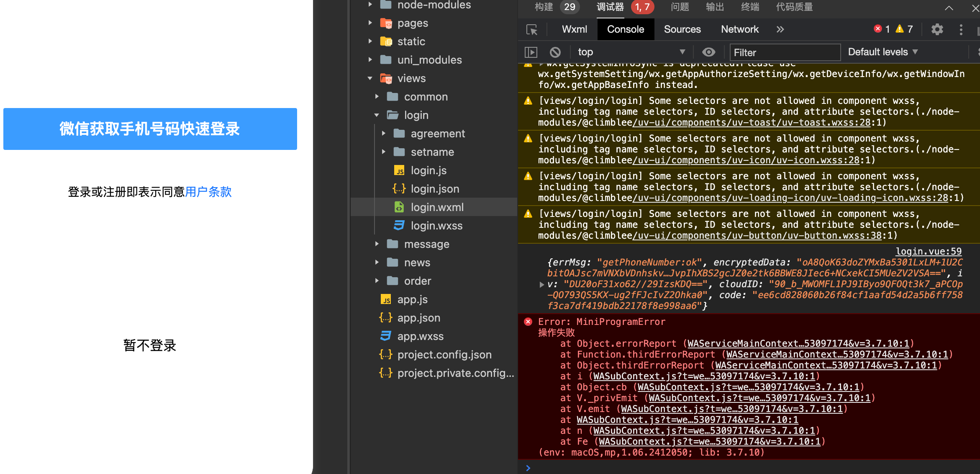Viewport: 980px width, 474px height.
Task: Expand the logged getPhoneNumber object
Action: click(542, 285)
